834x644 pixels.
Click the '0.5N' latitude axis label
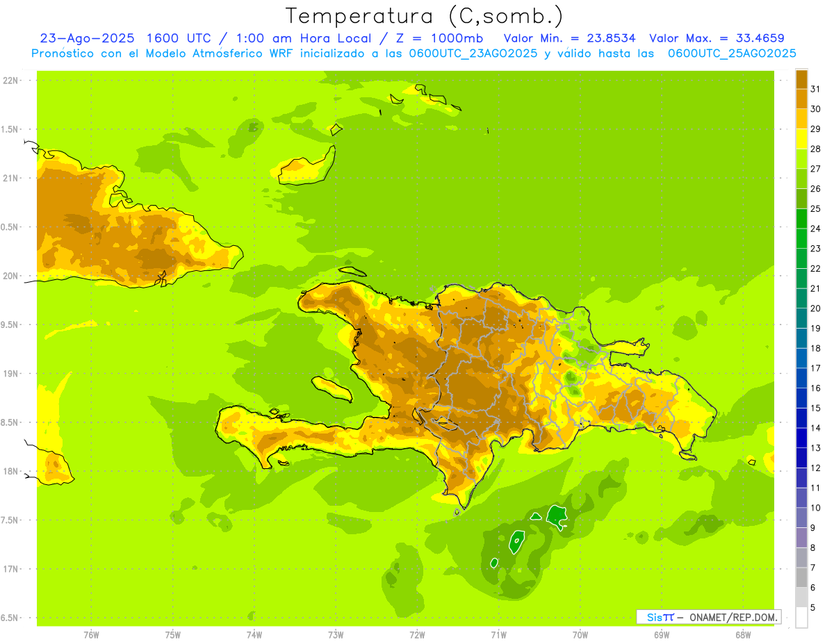(10, 227)
